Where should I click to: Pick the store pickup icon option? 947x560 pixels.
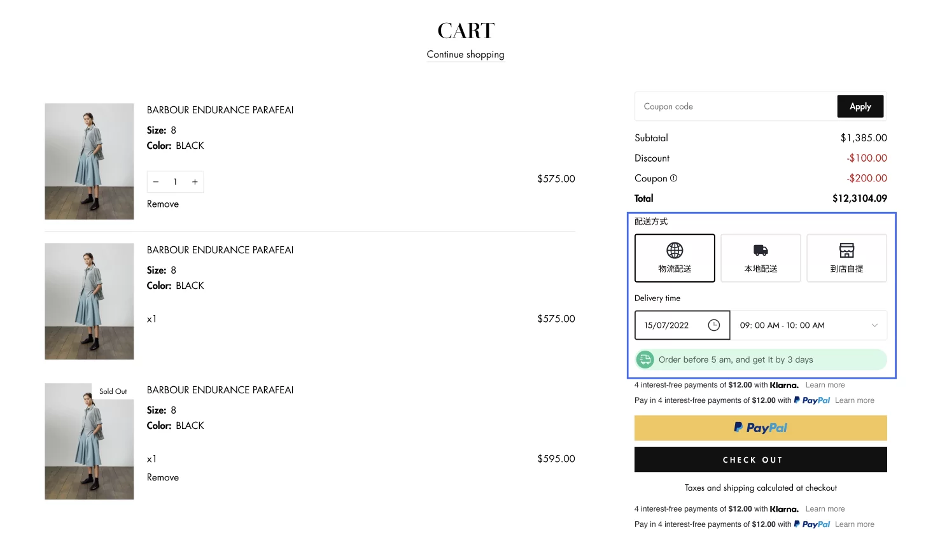pos(846,251)
